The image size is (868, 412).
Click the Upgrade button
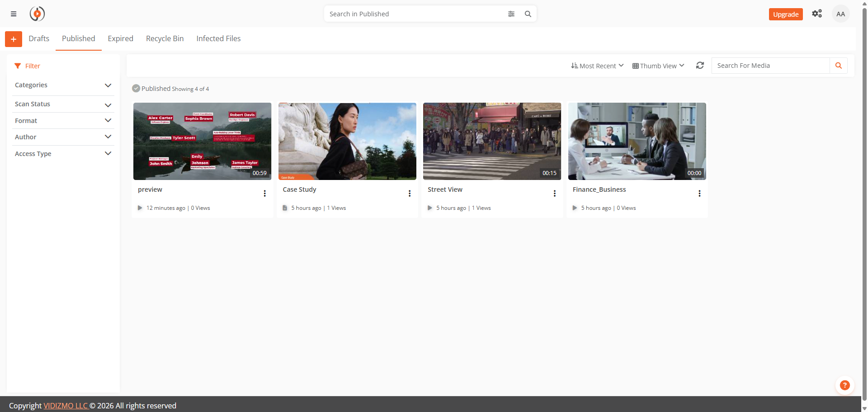pos(785,14)
